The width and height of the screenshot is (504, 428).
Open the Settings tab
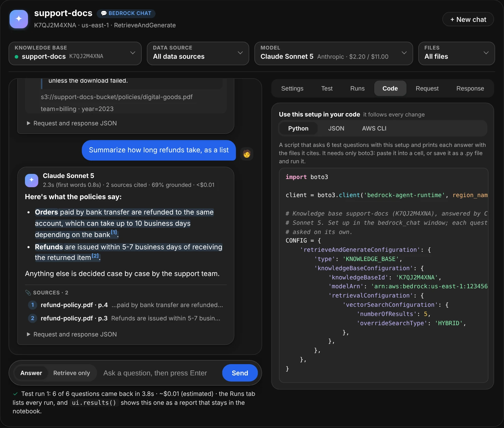(x=292, y=88)
